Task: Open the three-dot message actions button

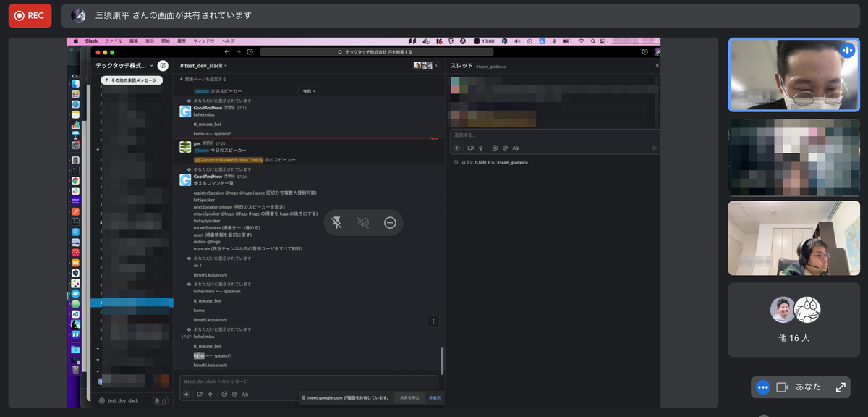Action: click(433, 321)
